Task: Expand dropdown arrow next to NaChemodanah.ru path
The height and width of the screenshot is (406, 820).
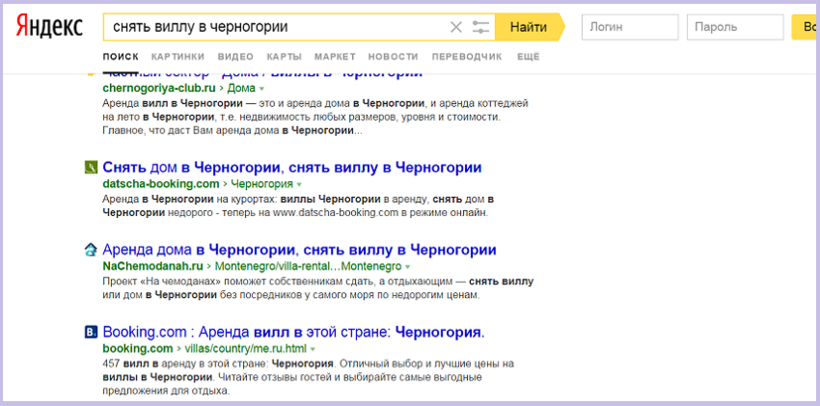Action: coord(407,266)
